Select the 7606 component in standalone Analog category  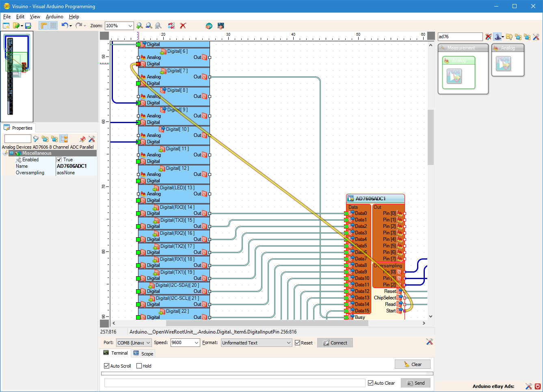point(504,63)
